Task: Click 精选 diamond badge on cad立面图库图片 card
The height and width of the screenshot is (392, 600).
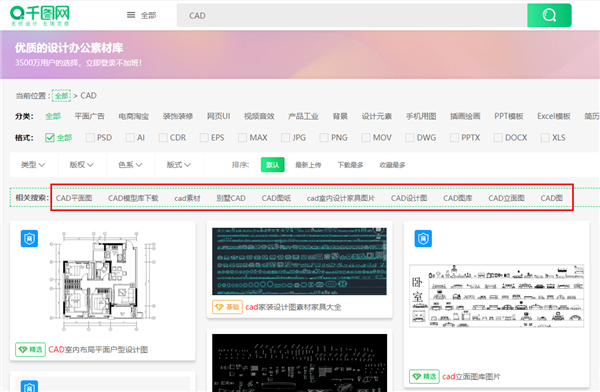Action: coord(424,377)
